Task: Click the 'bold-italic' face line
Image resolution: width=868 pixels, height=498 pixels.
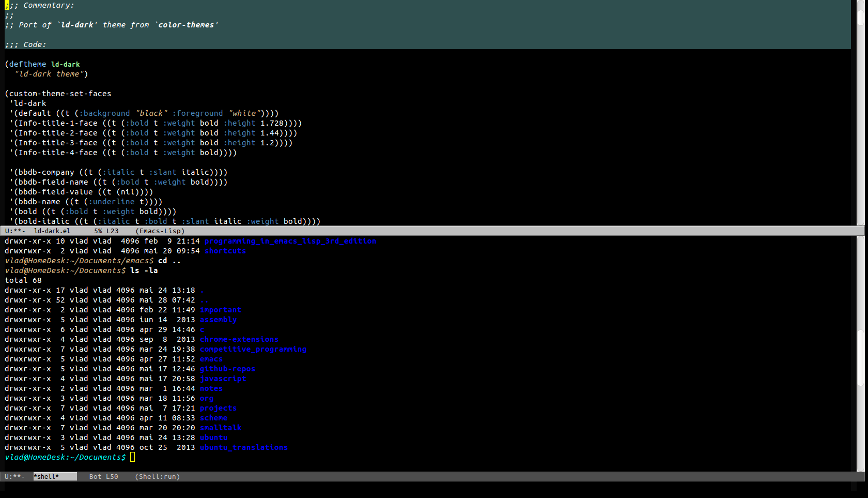Action: [x=165, y=221]
